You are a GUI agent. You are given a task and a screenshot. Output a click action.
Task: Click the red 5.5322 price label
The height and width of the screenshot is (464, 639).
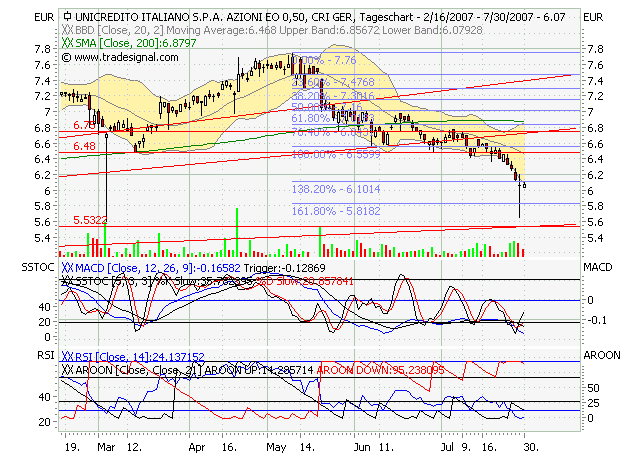pyautogui.click(x=90, y=220)
